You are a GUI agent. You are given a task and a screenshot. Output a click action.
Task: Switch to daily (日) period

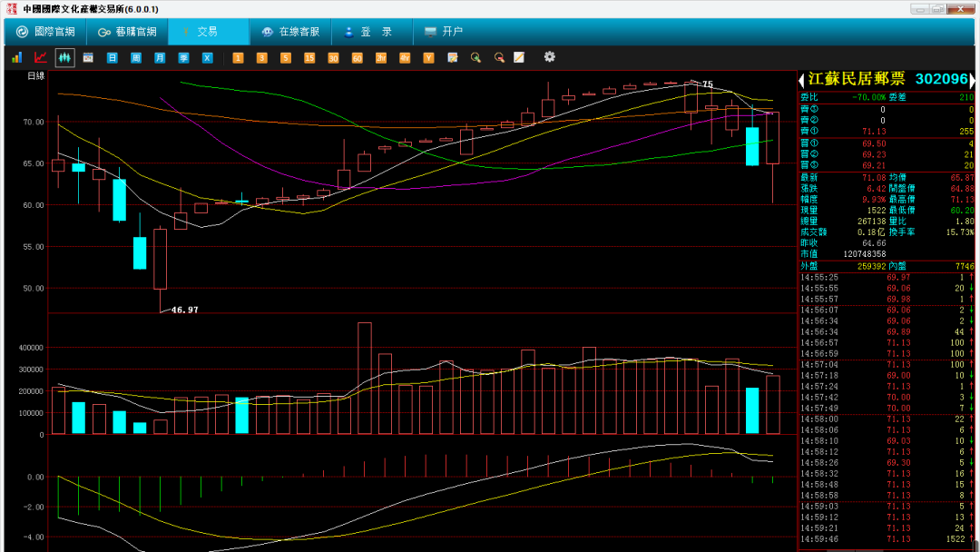(112, 57)
